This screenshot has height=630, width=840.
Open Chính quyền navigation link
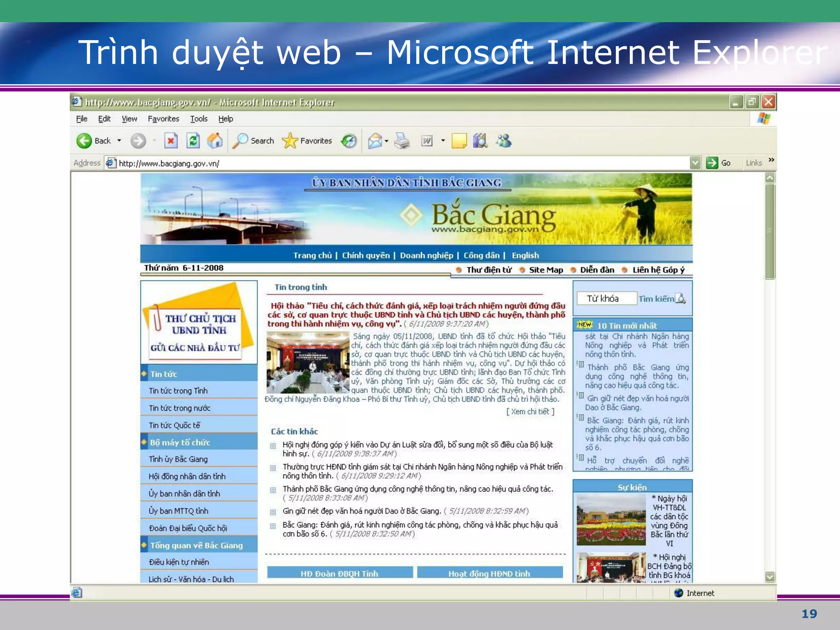click(366, 256)
